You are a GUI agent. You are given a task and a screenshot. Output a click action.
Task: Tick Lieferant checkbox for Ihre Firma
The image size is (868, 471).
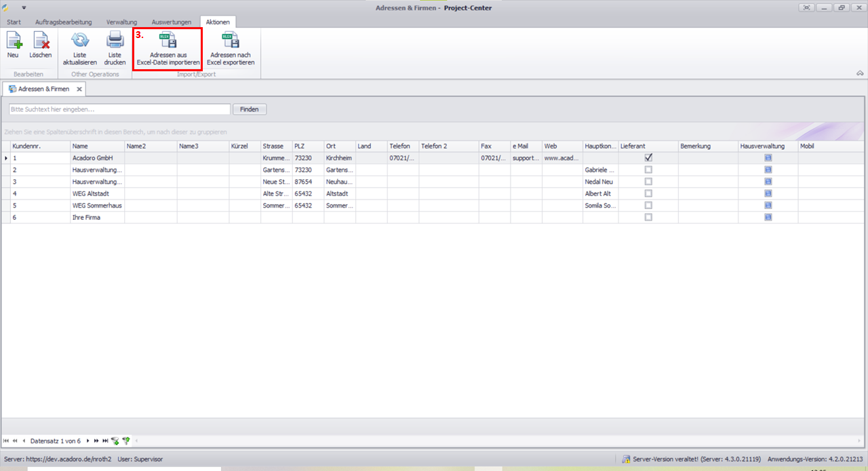point(648,217)
